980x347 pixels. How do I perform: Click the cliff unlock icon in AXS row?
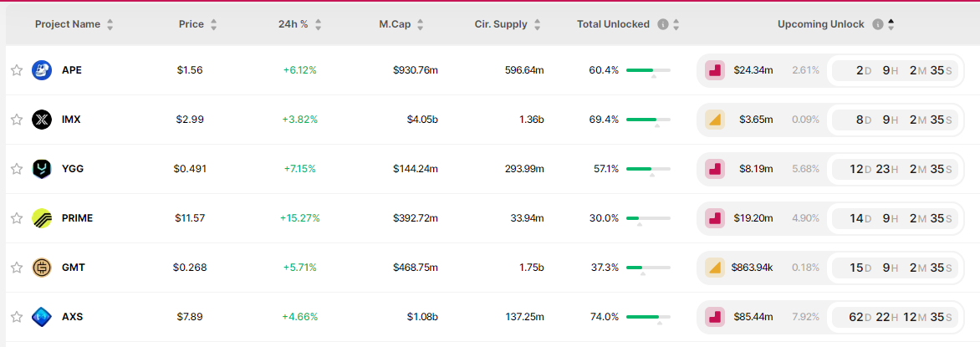pos(714,317)
